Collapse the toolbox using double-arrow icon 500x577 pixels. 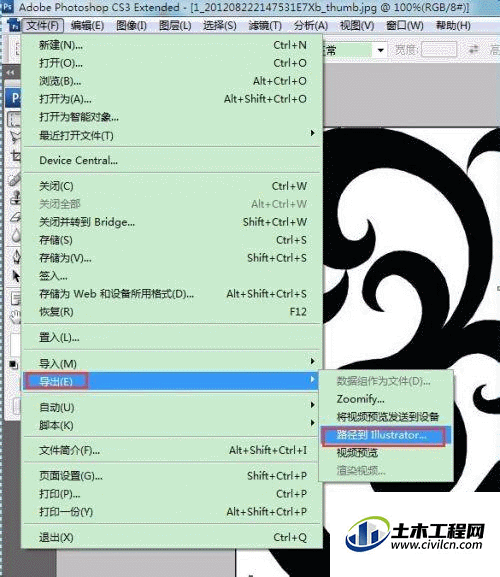point(10,72)
